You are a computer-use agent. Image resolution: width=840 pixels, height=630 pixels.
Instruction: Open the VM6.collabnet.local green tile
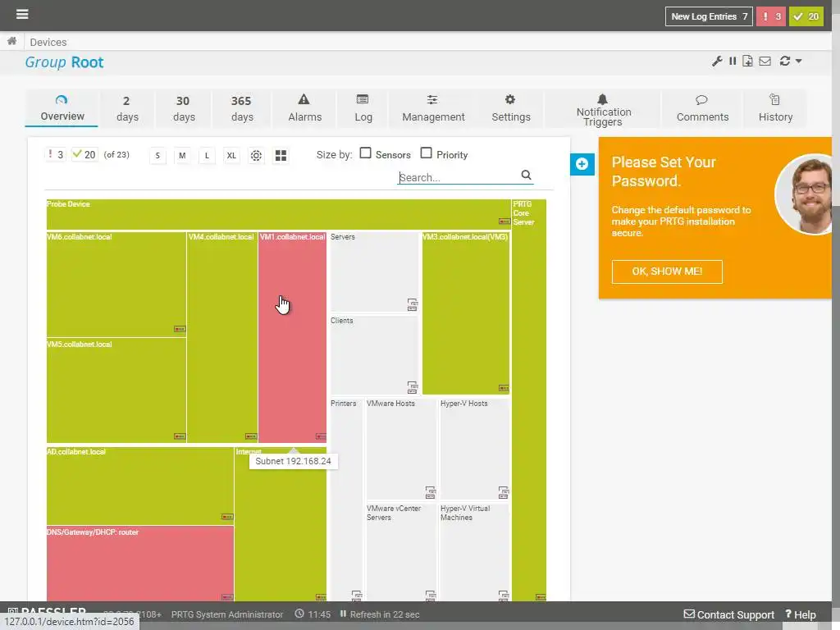[x=116, y=285]
